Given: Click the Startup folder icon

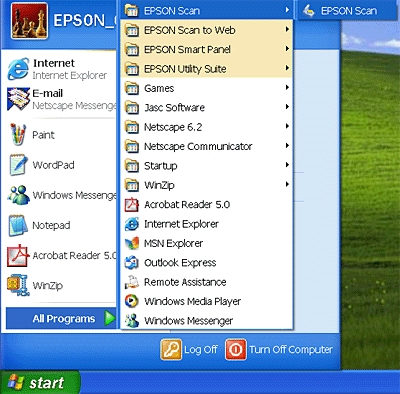Looking at the screenshot, I should click(132, 166).
